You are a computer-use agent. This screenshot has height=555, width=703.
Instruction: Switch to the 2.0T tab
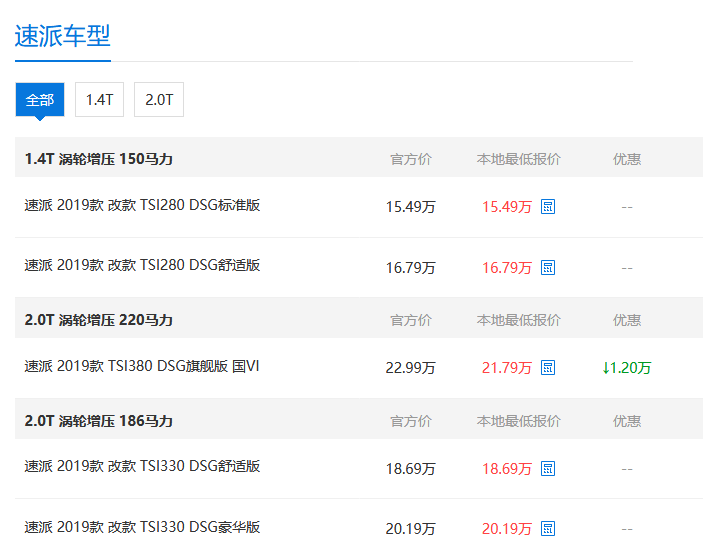point(159,100)
